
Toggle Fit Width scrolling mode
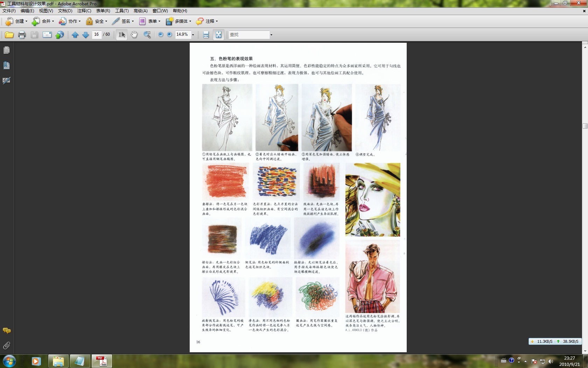pos(206,35)
